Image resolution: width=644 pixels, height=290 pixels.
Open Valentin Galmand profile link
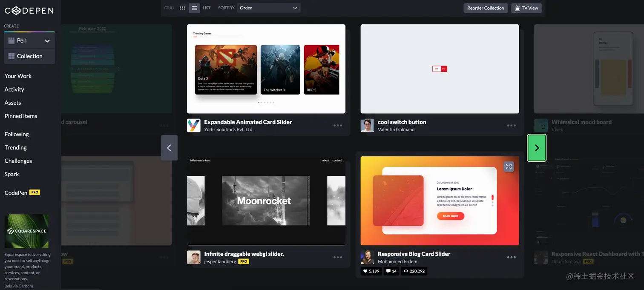tap(396, 129)
